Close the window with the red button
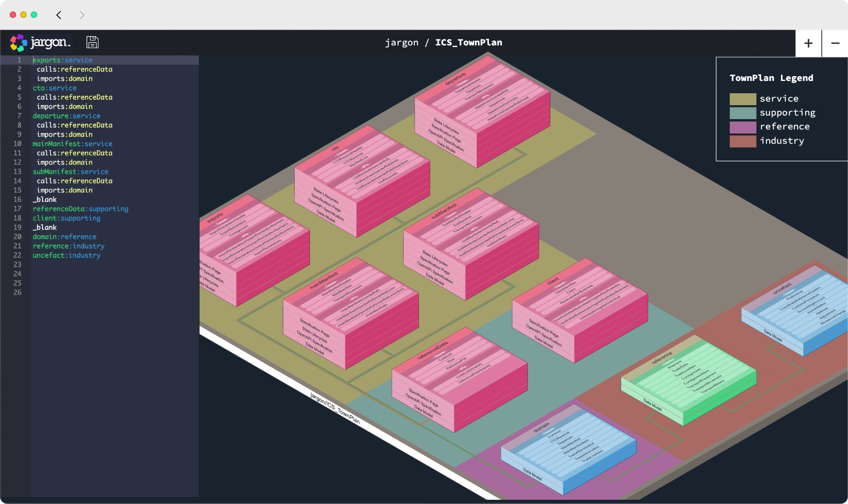The height and width of the screenshot is (504, 848). (13, 15)
